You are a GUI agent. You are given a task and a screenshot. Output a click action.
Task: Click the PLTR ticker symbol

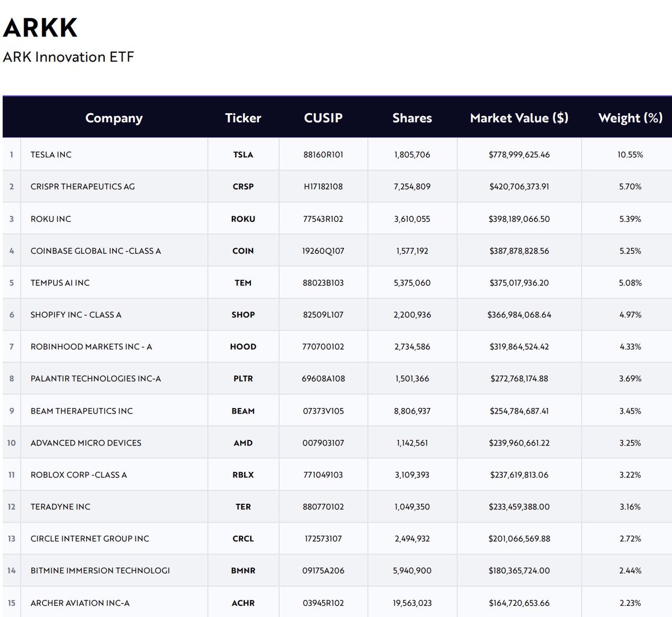point(243,379)
